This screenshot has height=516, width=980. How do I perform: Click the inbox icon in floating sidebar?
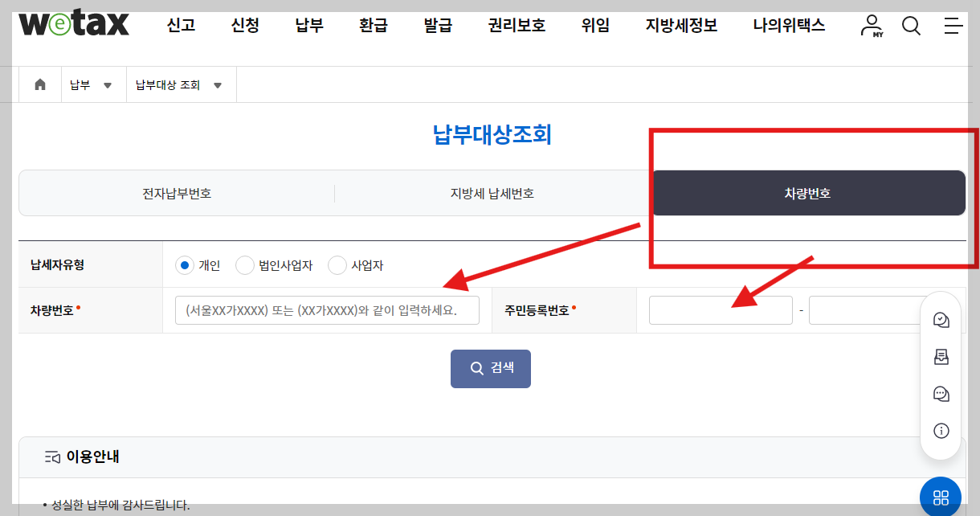941,357
